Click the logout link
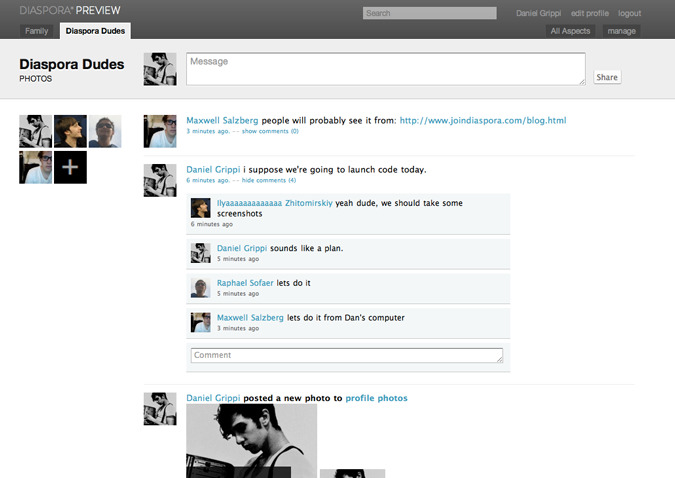 pos(629,13)
